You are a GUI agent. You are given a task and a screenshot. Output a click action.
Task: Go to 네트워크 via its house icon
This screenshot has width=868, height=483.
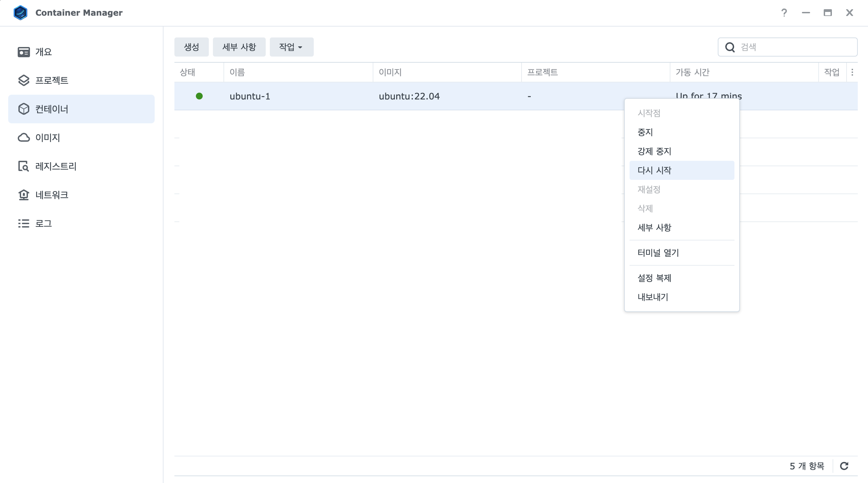24,195
